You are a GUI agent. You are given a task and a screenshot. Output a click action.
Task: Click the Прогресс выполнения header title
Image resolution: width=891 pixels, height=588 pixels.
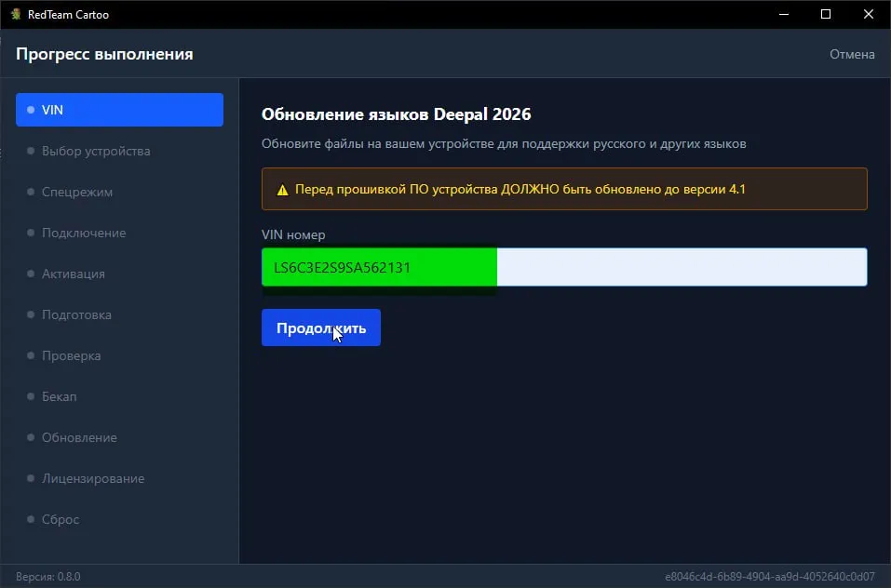pyautogui.click(x=104, y=54)
